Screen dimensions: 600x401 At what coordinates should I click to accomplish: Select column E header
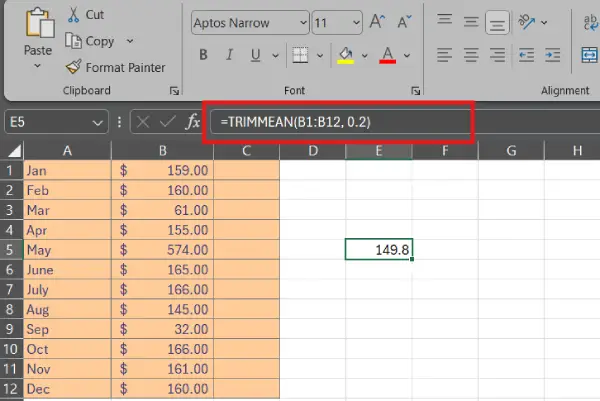pyautogui.click(x=379, y=151)
